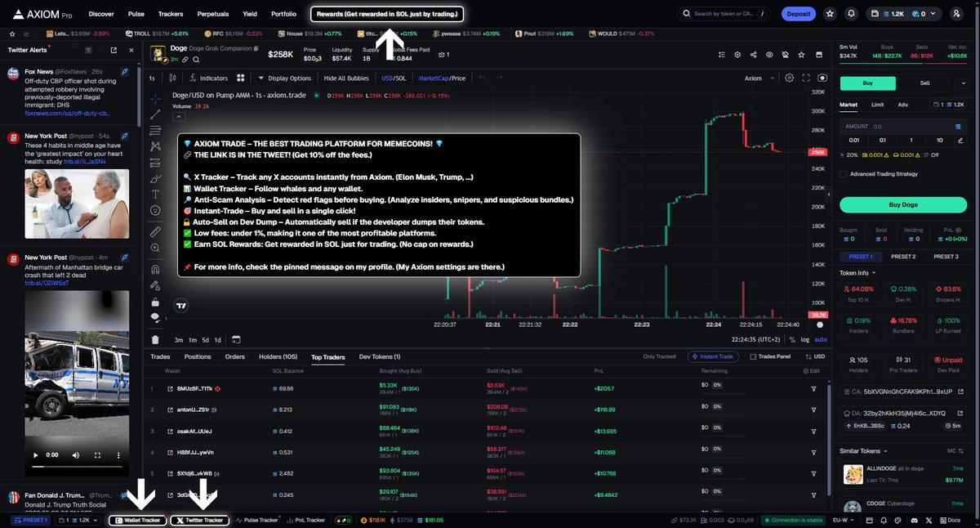This screenshot has height=528, width=980.
Task: Open the MC sort option in Similar Tokens
Action: coord(955,450)
